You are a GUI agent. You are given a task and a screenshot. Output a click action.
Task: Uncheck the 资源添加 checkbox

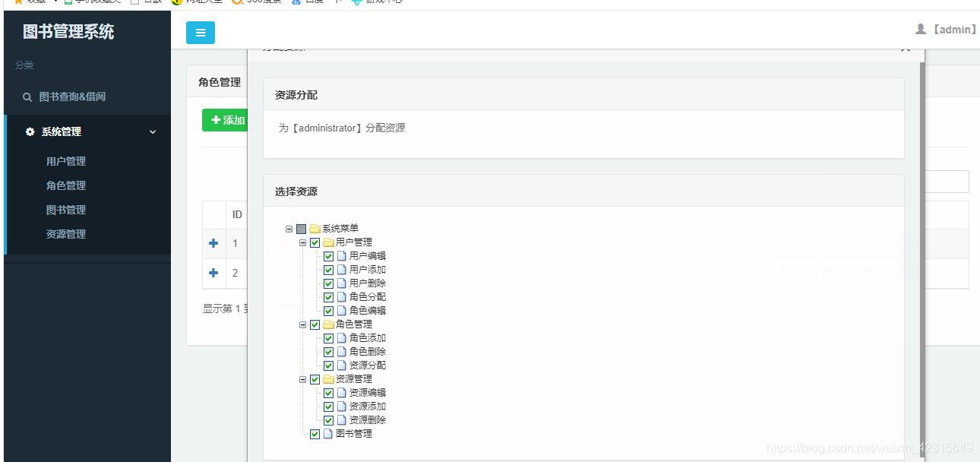329,407
